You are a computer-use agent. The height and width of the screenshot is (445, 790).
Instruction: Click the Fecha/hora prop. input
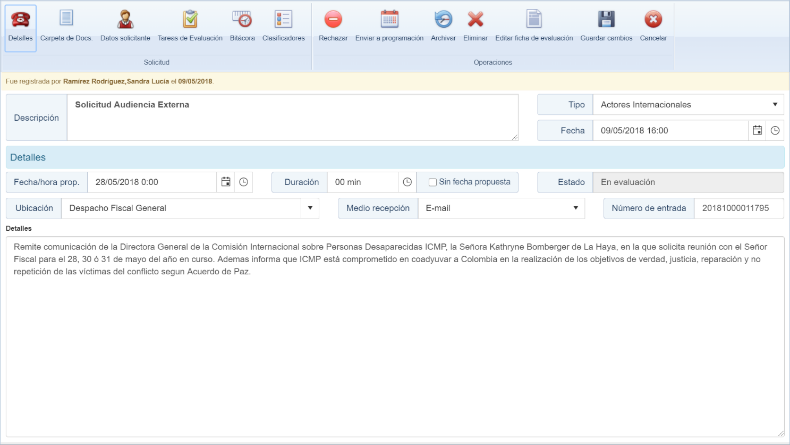click(152, 182)
